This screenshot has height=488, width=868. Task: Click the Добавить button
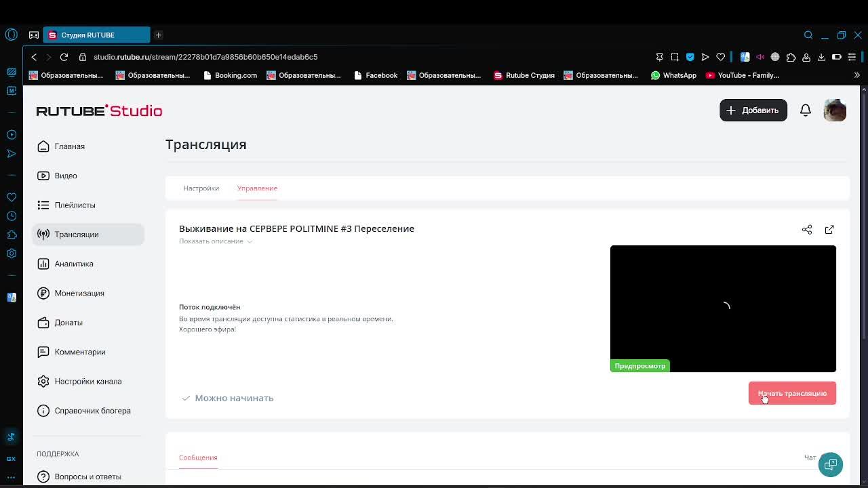click(753, 110)
